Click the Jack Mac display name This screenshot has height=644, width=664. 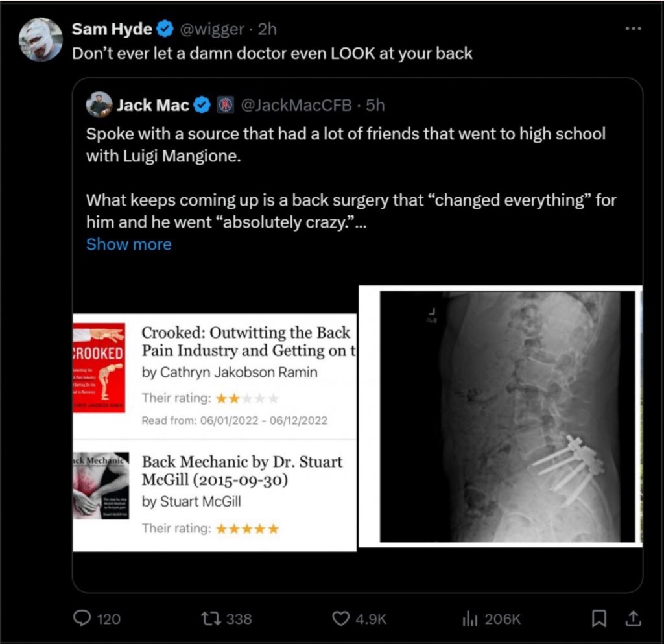point(153,105)
